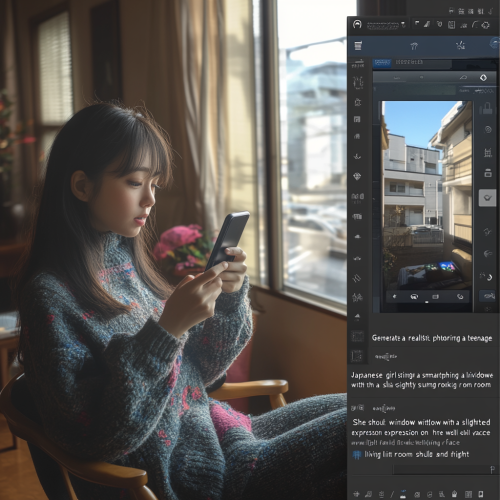Click the blue-accented icon in the bottom toolbar
This screenshot has height=500, width=500.
point(403,494)
